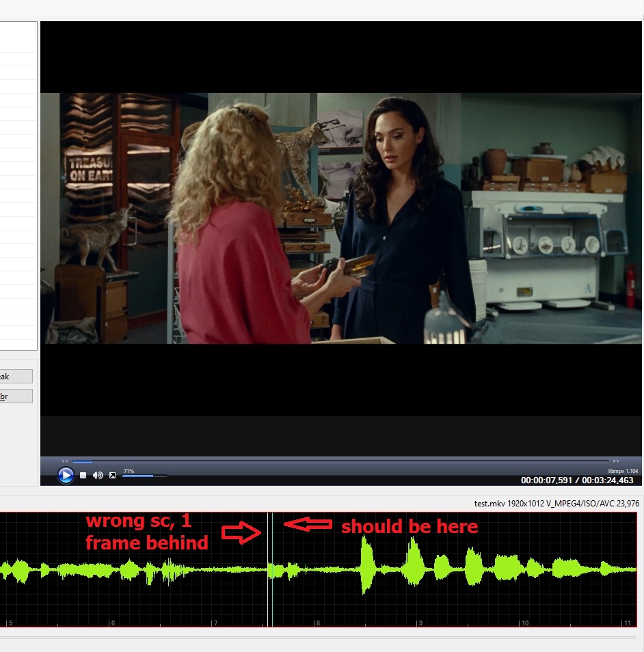Click the video preview frame

point(340,218)
